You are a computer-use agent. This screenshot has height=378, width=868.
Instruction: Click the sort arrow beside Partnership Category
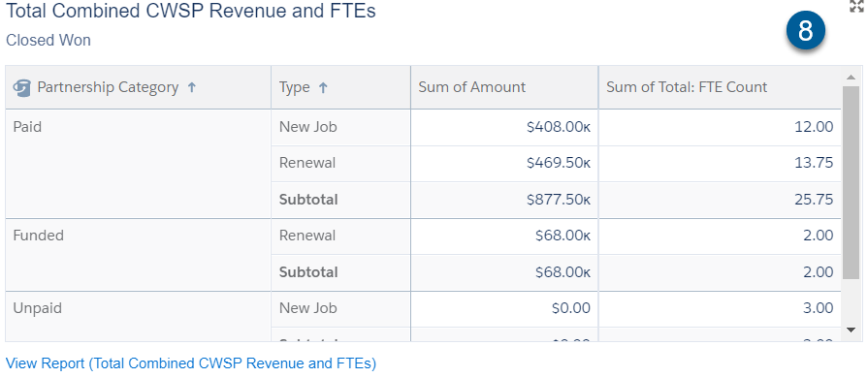191,87
